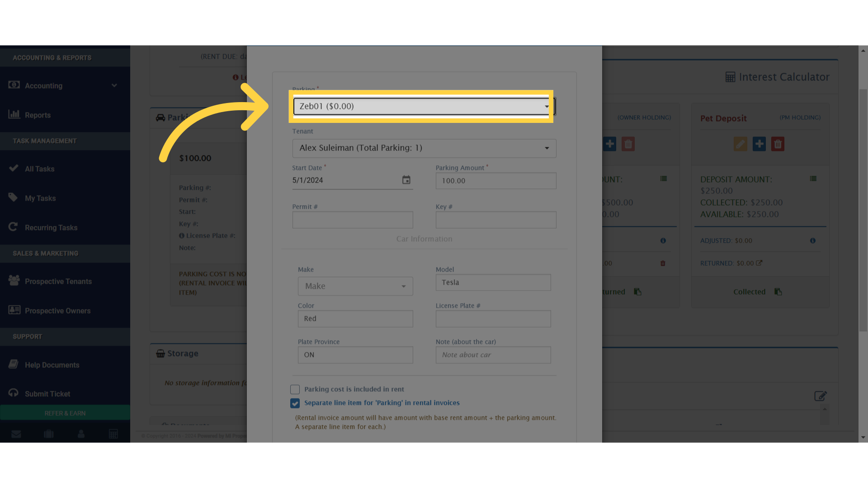Open Reports in the sidebar

pyautogui.click(x=65, y=115)
